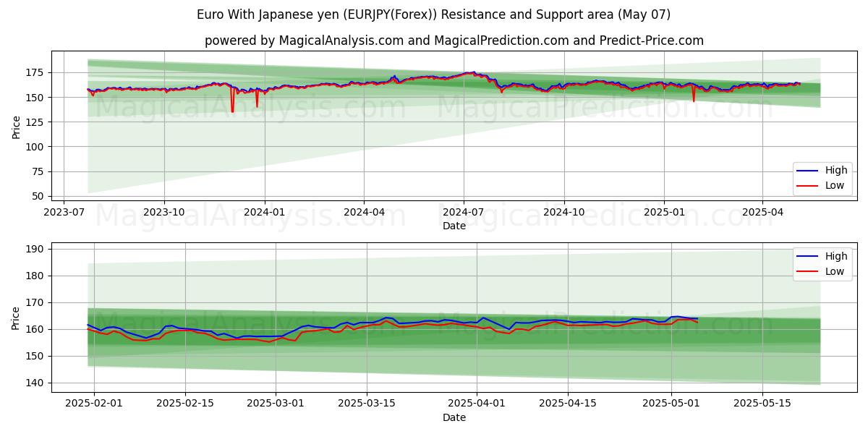Click the red line sample in lower legend
The height and width of the screenshot is (434, 868).
808,271
